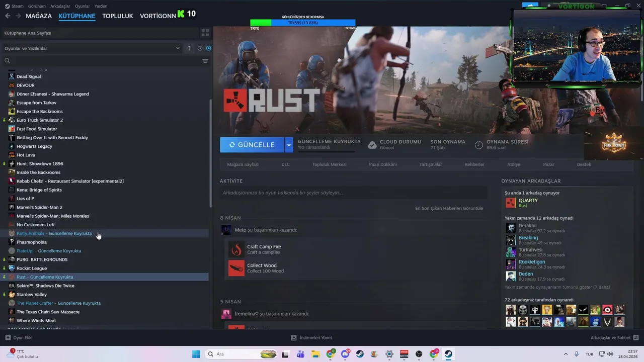Screen dimensions: 644x362
Task: Open File Explorer from taskbar
Action: pos(315,354)
